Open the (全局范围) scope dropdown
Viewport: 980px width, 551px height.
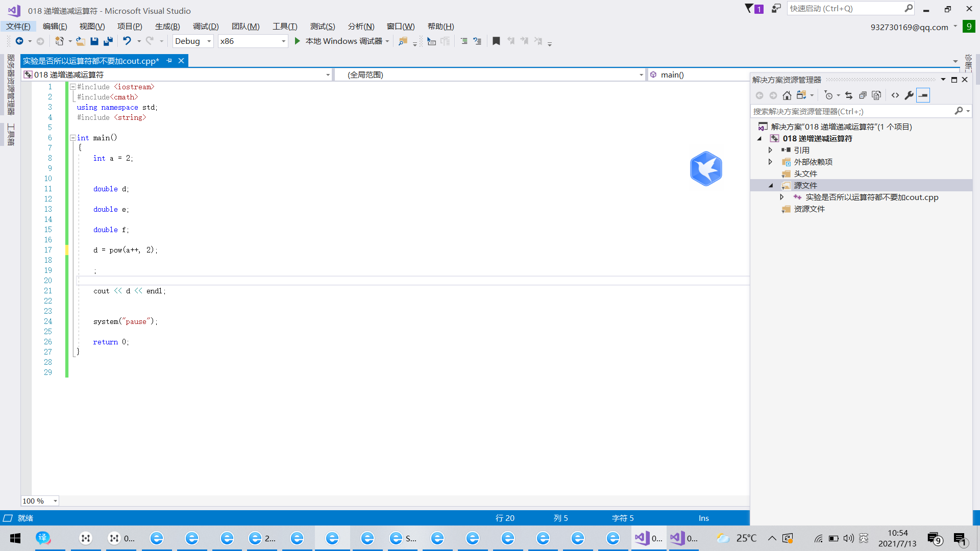[490, 75]
